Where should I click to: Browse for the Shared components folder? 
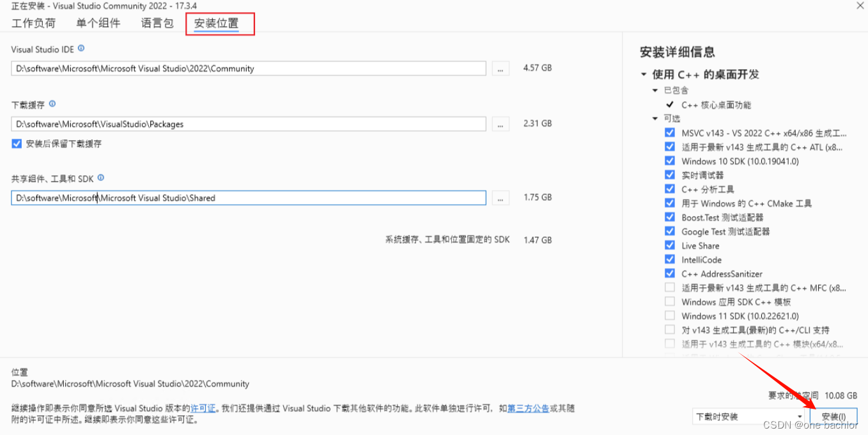500,198
